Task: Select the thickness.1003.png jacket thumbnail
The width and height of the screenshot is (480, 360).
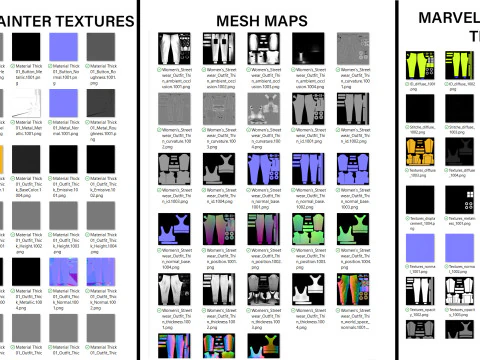Action: (x=264, y=289)
